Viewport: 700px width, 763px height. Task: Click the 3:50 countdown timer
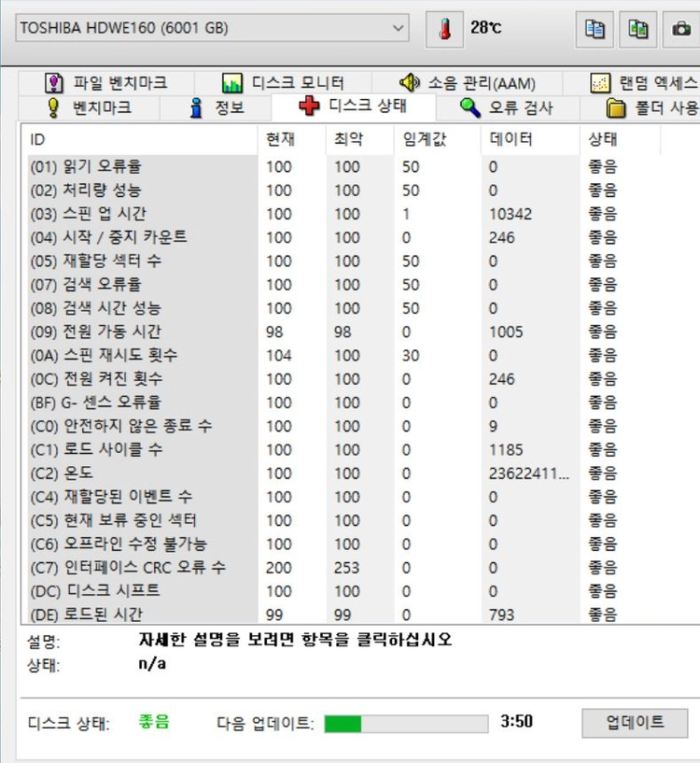[x=517, y=721]
